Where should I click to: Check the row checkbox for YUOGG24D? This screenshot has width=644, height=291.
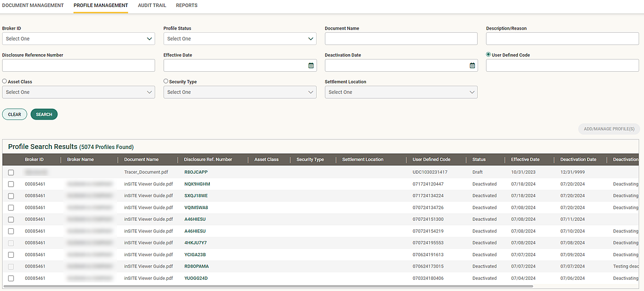11,279
